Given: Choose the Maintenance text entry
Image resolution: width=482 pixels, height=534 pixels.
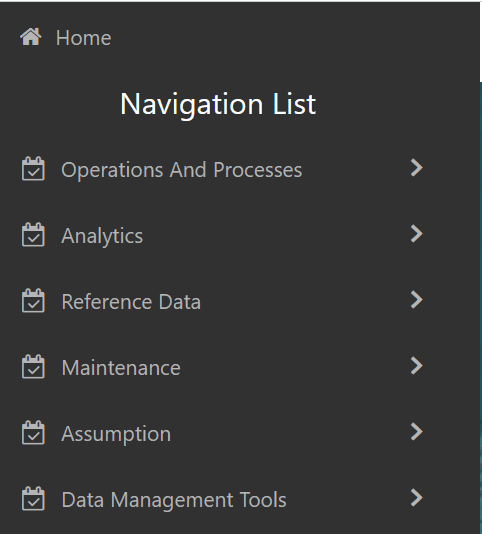Looking at the screenshot, I should click(121, 368).
